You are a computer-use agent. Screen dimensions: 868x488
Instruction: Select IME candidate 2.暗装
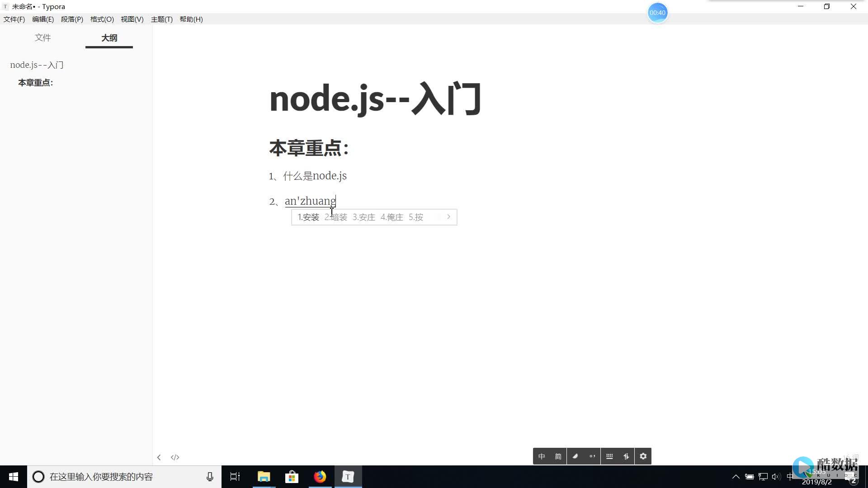(336, 217)
